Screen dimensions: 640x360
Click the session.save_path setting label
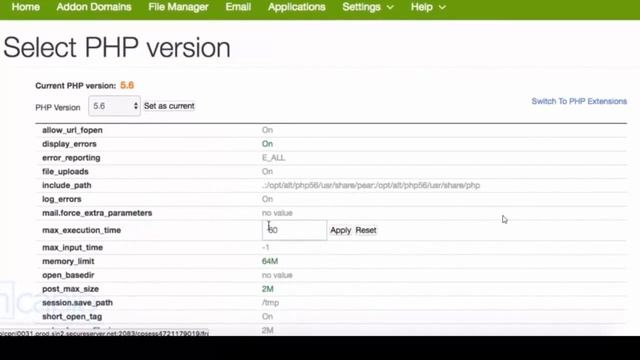point(78,303)
